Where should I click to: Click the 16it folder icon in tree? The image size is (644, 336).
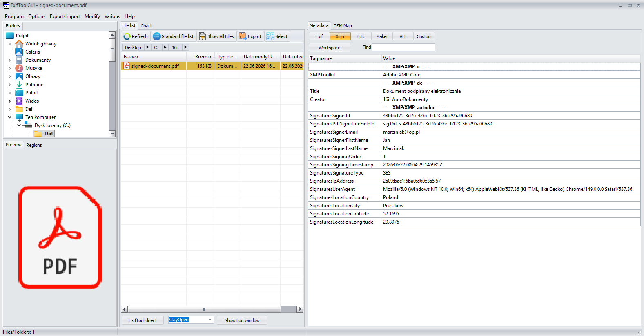click(x=38, y=134)
